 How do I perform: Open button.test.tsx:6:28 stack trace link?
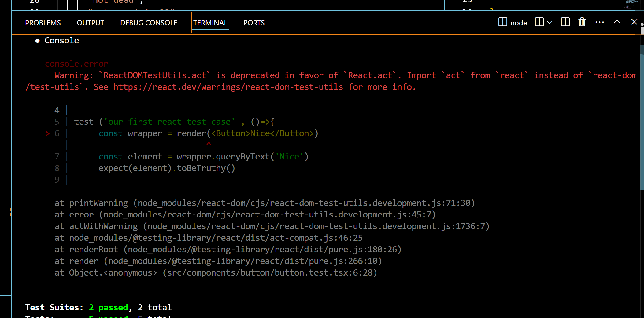[270, 273]
